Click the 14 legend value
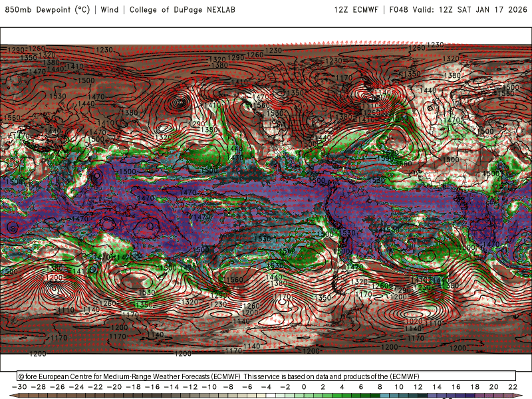 coord(437,387)
